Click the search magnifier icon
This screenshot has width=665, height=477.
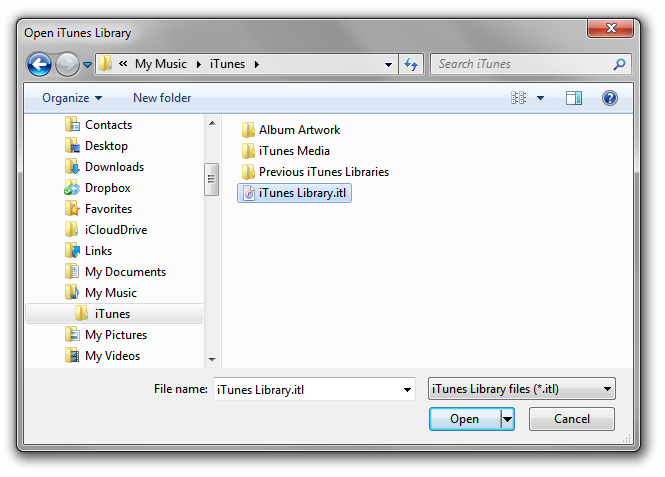(620, 64)
